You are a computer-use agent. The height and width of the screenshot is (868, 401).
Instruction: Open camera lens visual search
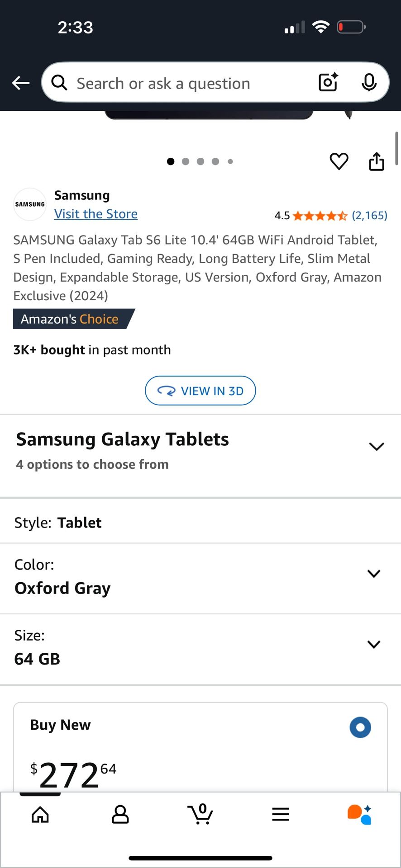328,82
